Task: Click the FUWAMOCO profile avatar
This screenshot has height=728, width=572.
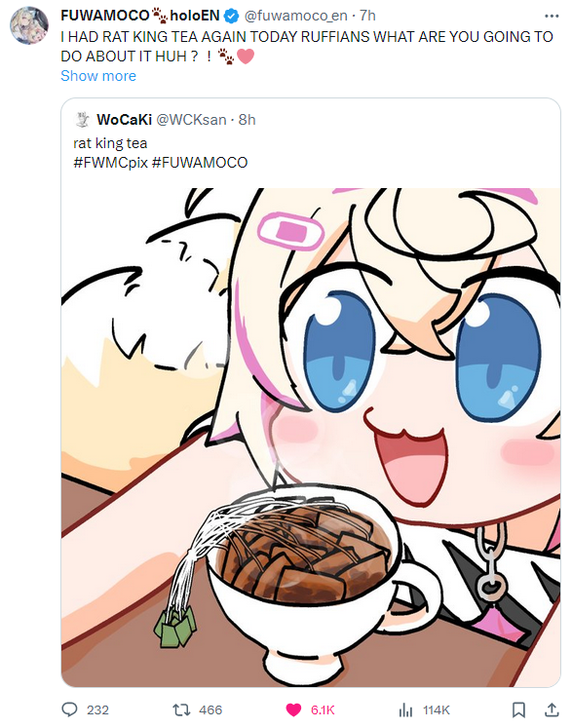Action: pos(29,25)
